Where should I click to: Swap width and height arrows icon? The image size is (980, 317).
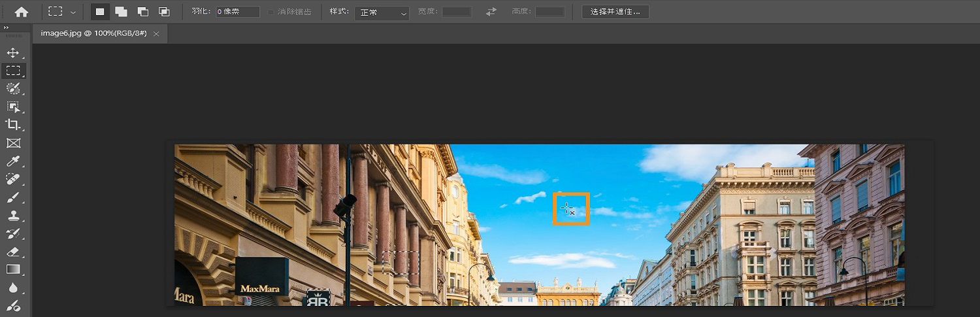pyautogui.click(x=491, y=12)
